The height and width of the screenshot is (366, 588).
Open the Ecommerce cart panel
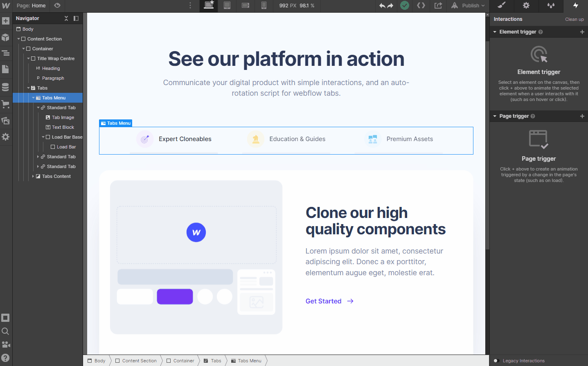(x=6, y=104)
